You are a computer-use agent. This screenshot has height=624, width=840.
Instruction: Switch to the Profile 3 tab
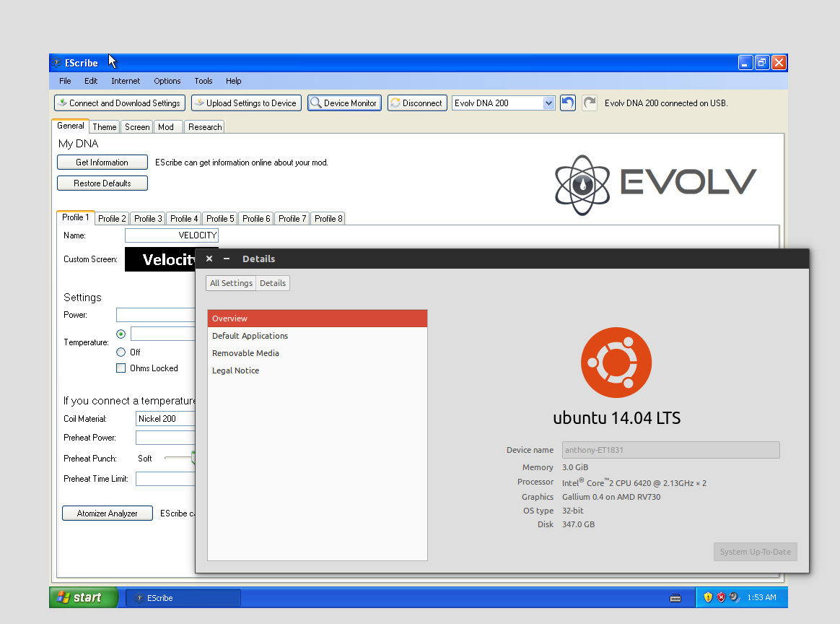[x=148, y=219]
